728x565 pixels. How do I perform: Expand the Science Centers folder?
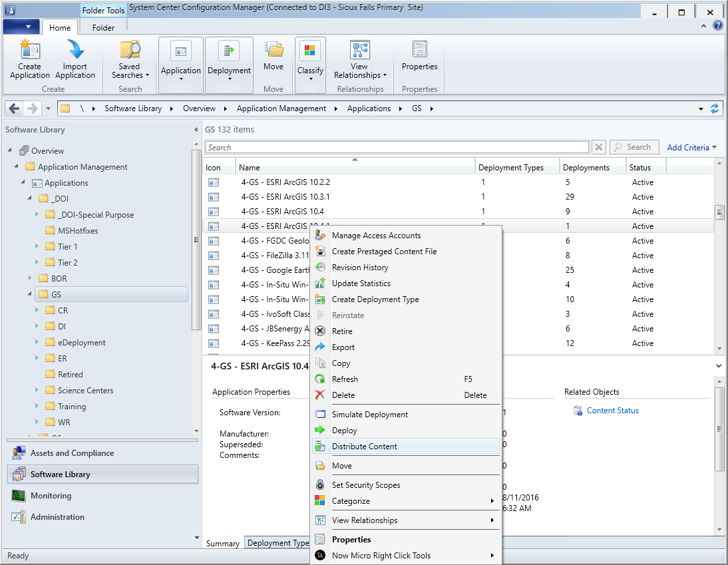(37, 391)
